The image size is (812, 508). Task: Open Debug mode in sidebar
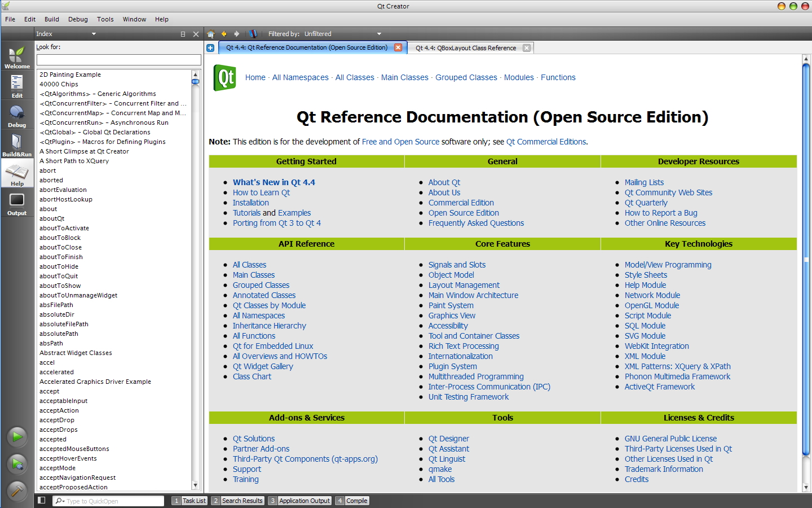(x=17, y=116)
